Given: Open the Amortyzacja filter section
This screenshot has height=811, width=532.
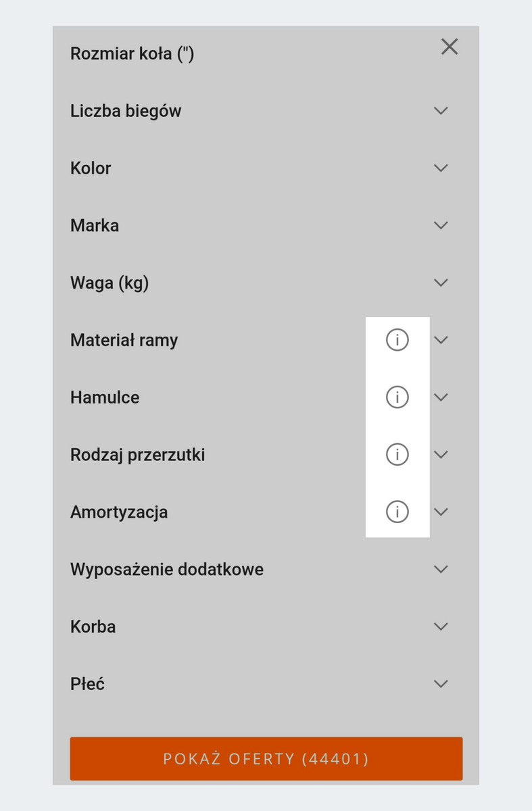Looking at the screenshot, I should [441, 512].
